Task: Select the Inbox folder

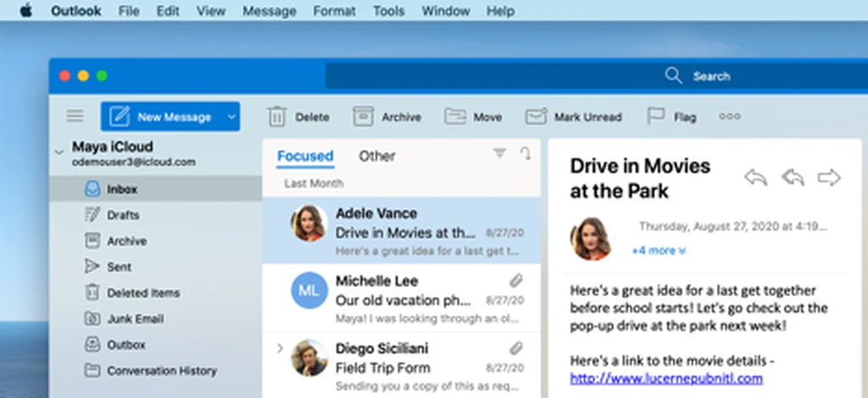Action: pos(156,189)
